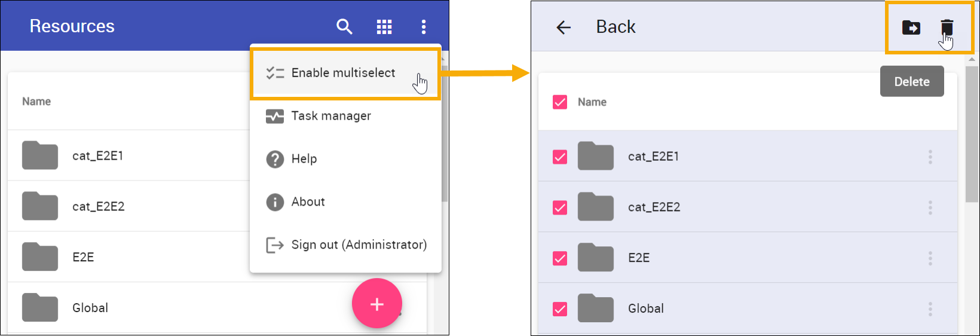Viewport: 980px width, 336px height.
Task: Select Enable multiselect menu item
Action: (343, 73)
